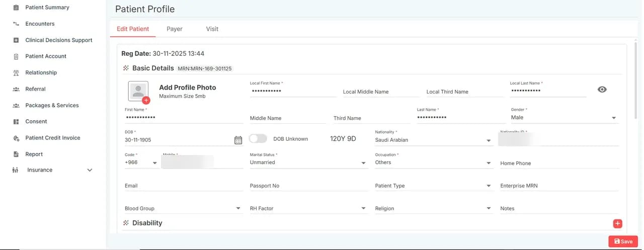Click the Passport No field
The width and height of the screenshot is (644, 250).
click(309, 186)
